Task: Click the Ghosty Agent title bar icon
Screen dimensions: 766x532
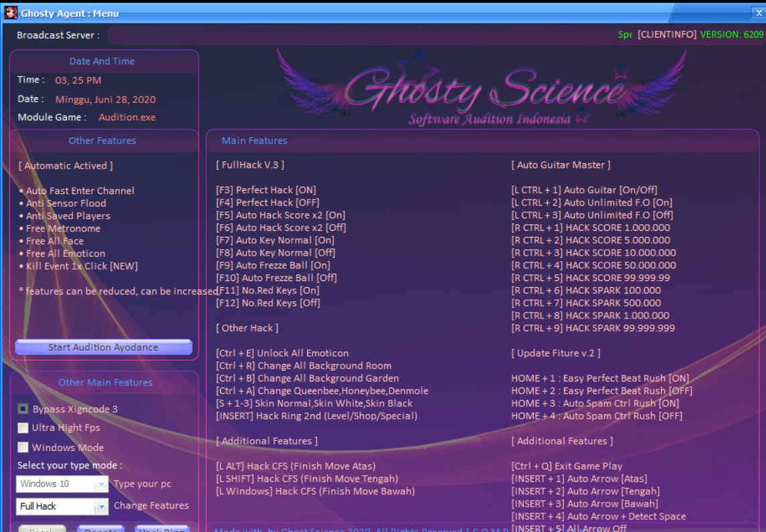Action: click(x=10, y=13)
